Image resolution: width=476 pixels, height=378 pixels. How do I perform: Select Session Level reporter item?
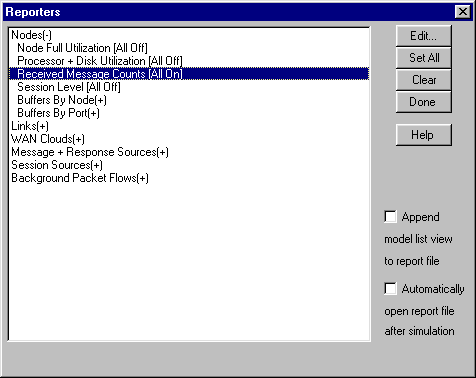pos(69,87)
